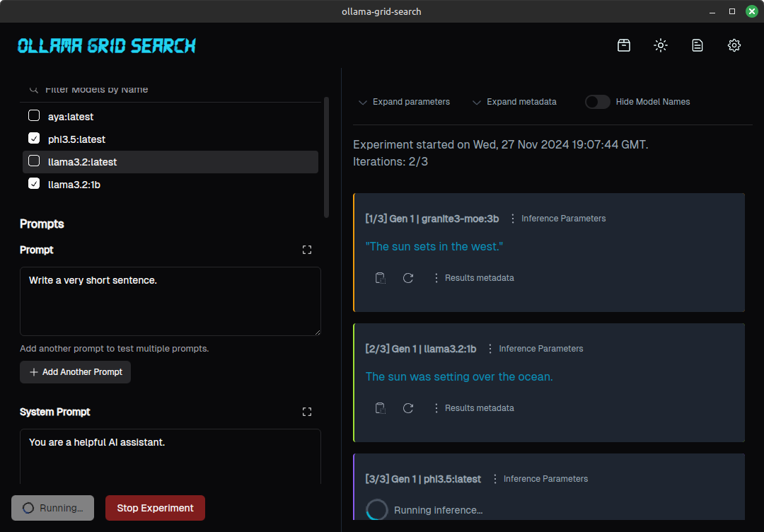Open the logs document icon
Viewport: 764px width, 532px height.
[698, 45]
